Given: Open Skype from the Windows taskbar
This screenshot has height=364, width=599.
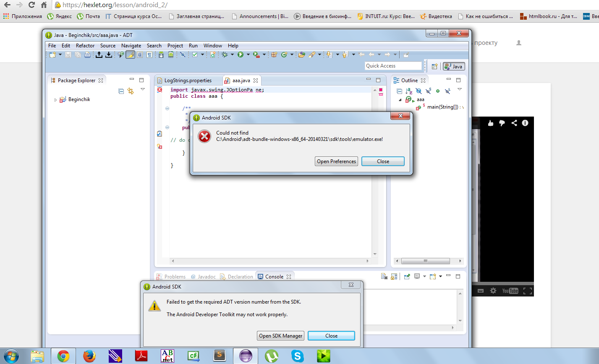Looking at the screenshot, I should click(x=298, y=356).
